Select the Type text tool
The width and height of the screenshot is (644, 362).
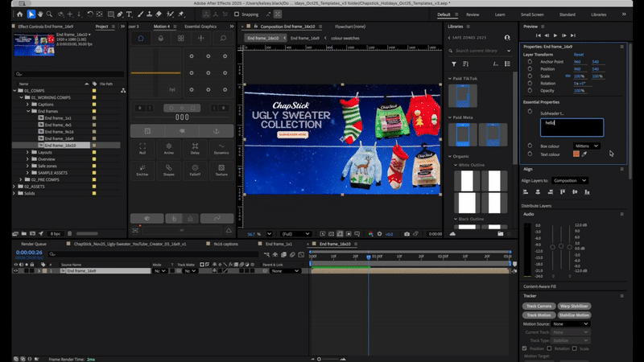(129, 14)
